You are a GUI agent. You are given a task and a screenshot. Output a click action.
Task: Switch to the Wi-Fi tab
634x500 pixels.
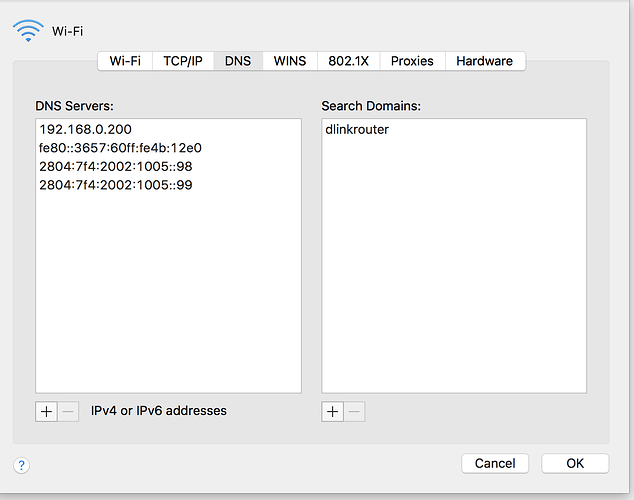pyautogui.click(x=125, y=61)
